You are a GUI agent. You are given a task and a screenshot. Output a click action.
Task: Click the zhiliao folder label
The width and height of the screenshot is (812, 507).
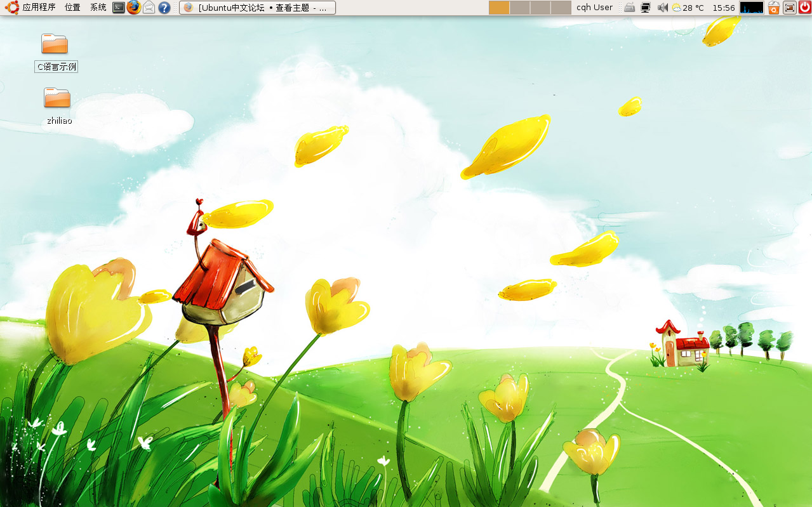click(x=59, y=121)
